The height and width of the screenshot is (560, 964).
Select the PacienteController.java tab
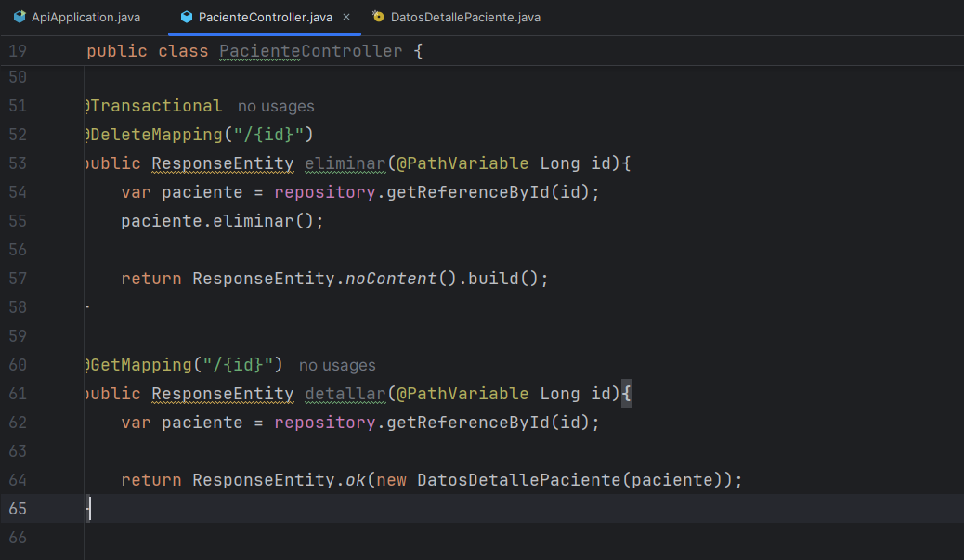(x=265, y=18)
